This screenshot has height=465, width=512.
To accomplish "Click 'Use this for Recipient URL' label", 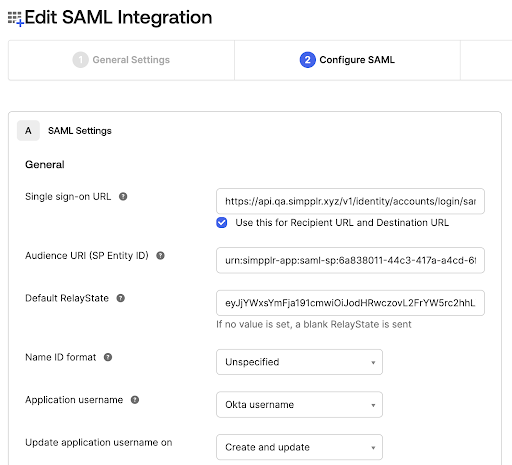I will (x=342, y=223).
